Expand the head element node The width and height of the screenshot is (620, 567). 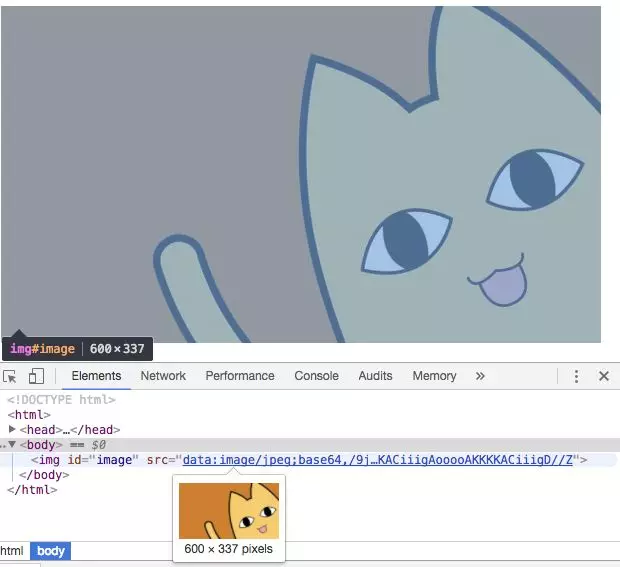click(x=13, y=429)
